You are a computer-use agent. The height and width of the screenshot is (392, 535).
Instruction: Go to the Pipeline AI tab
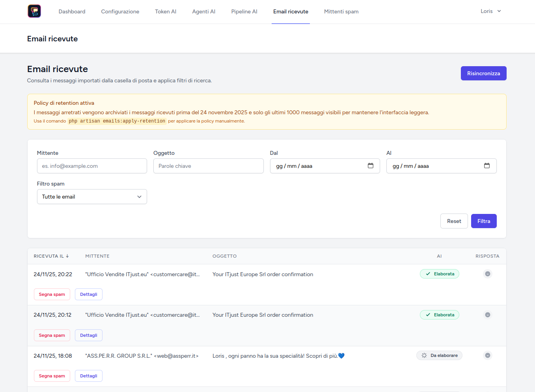pyautogui.click(x=244, y=11)
